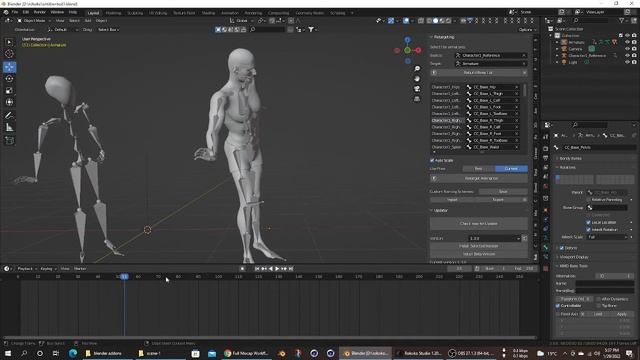Click the pan hand viewport icon
The height and width of the screenshot is (360, 640).
coord(417,78)
